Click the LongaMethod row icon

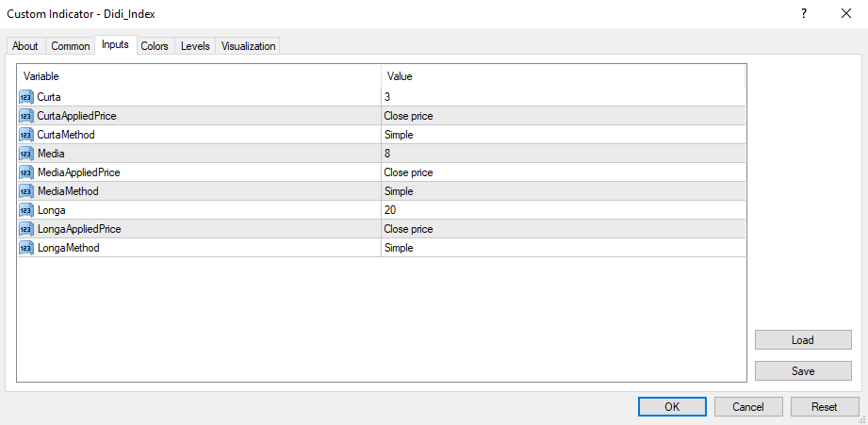[x=26, y=248]
